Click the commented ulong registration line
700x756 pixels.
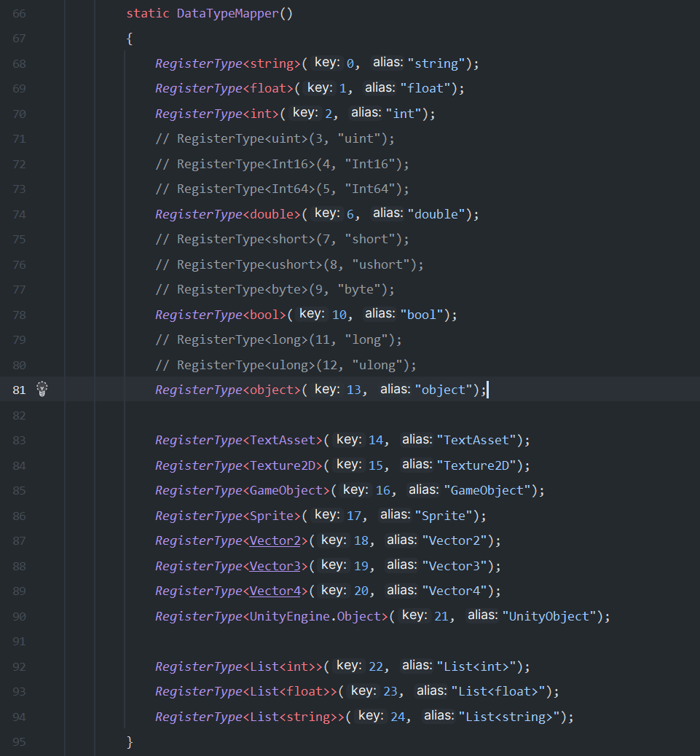(x=286, y=365)
